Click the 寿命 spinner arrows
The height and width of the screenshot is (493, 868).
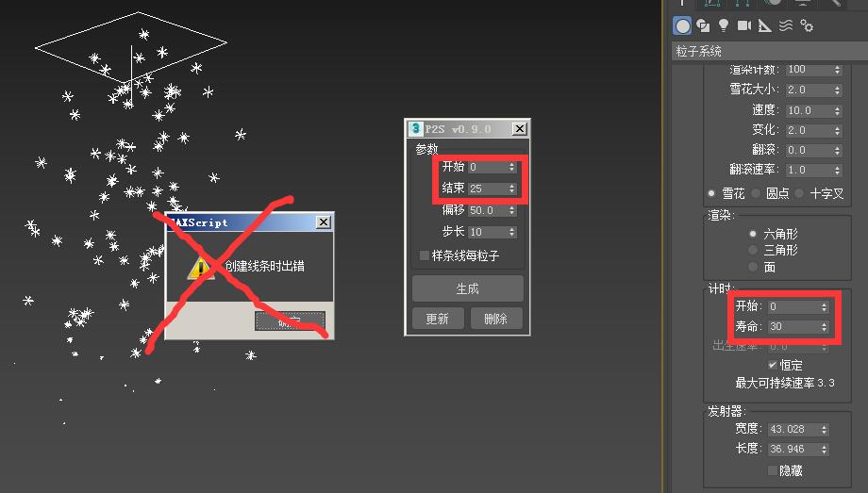[825, 327]
